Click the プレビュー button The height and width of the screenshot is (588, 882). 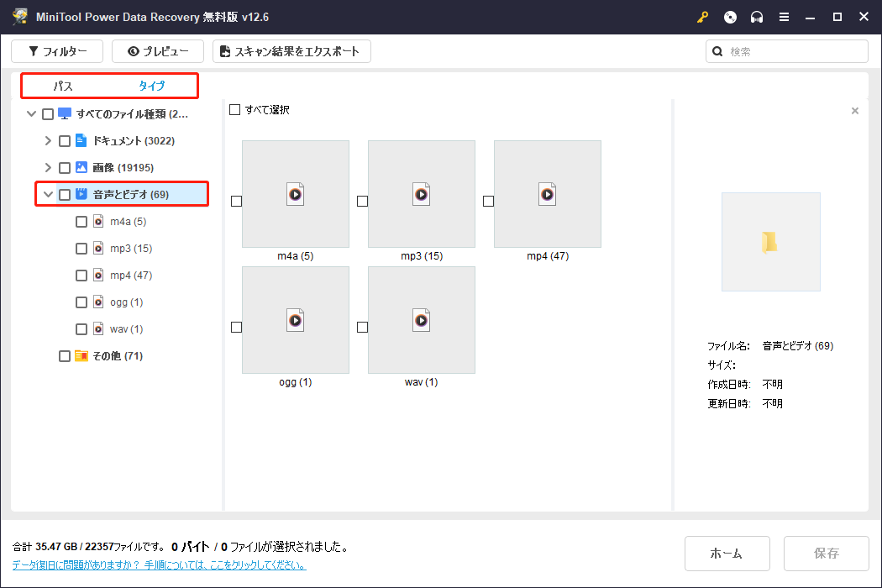[158, 51]
